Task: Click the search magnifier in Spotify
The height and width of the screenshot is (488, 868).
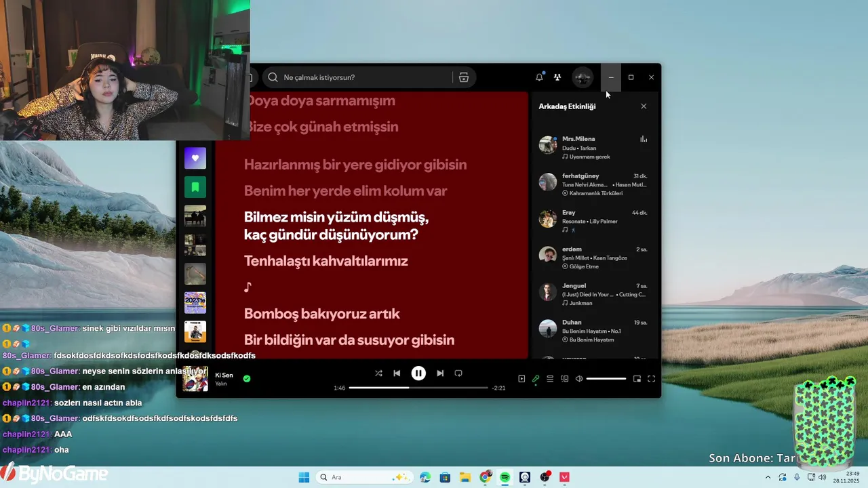Action: pos(273,77)
